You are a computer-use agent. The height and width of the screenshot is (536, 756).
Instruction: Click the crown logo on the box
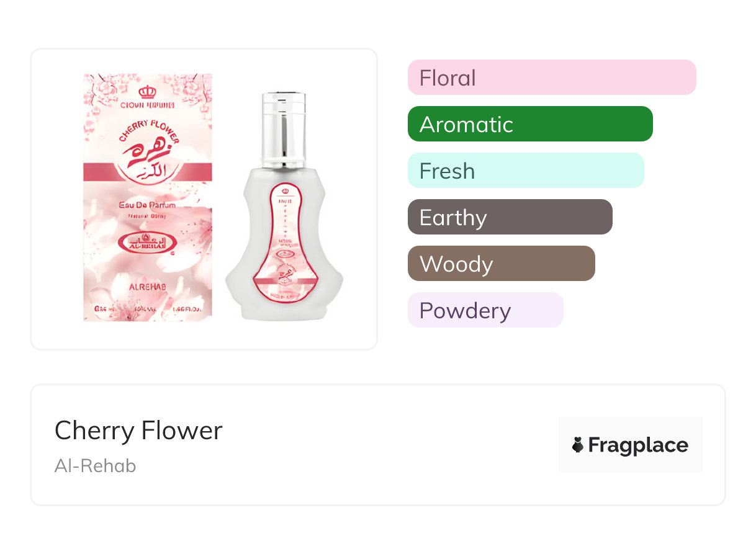tap(148, 92)
